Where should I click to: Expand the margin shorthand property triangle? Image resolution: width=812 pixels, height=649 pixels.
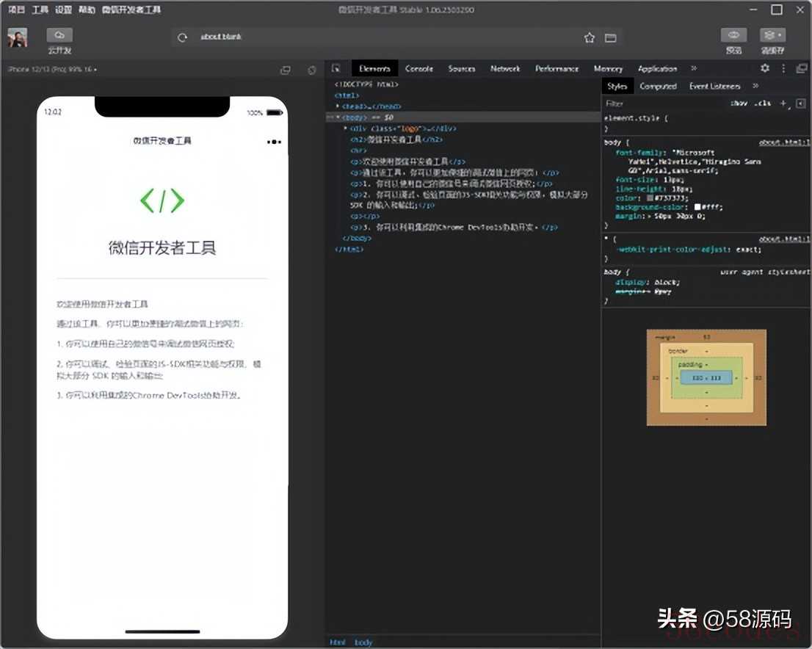tap(650, 217)
